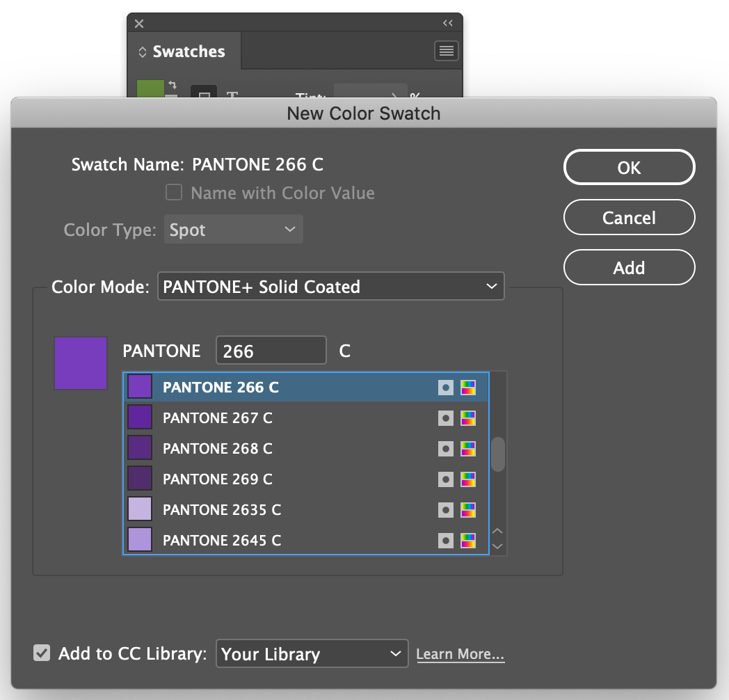Open the Learn More link
Viewport: 729px width, 700px height.
460,654
